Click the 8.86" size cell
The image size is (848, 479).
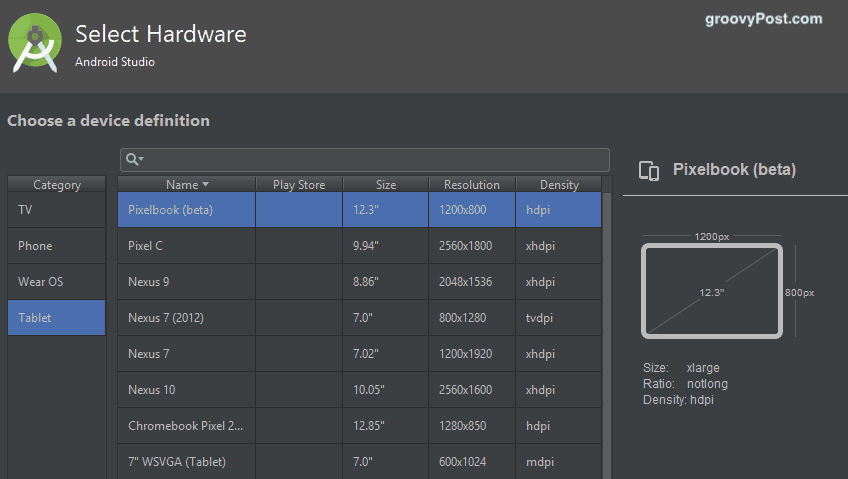coord(386,282)
